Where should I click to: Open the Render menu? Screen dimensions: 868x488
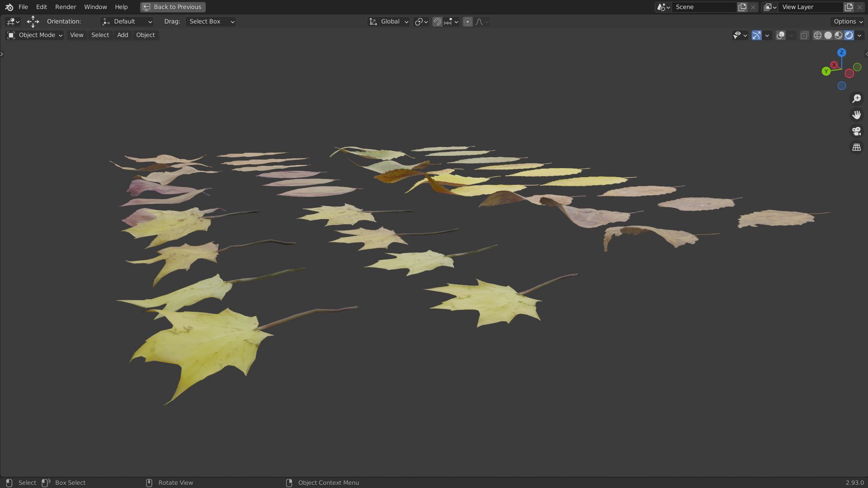[x=66, y=7]
